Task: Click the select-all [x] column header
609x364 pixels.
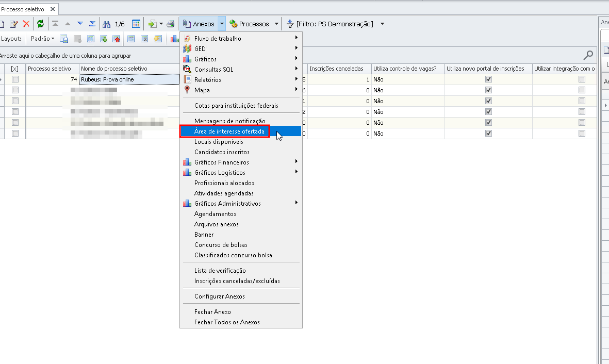Action: [15, 69]
